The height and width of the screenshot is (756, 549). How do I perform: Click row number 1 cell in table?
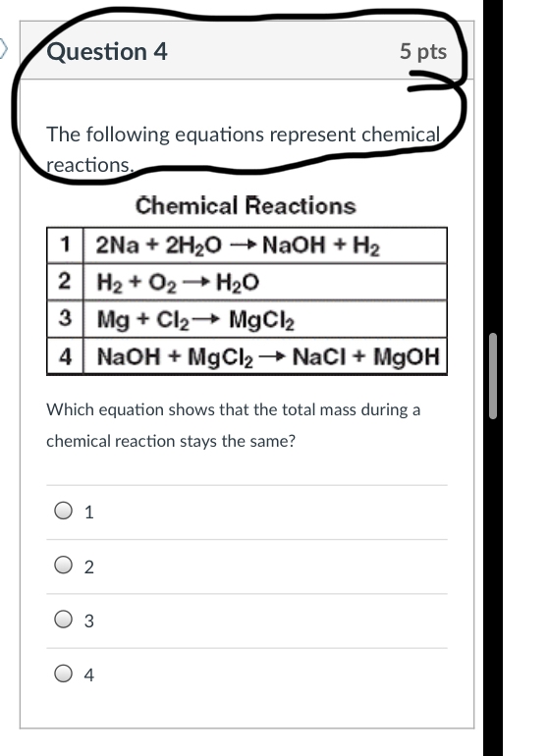65,245
